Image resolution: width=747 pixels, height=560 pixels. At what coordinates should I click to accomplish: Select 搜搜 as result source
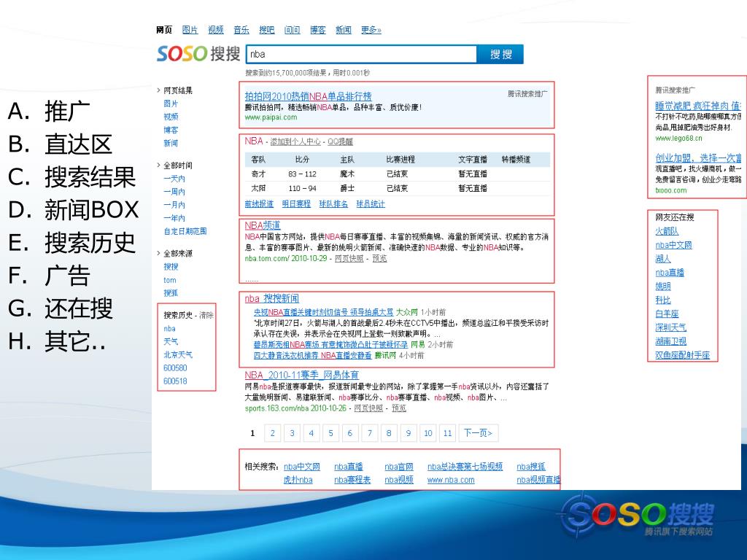[171, 267]
